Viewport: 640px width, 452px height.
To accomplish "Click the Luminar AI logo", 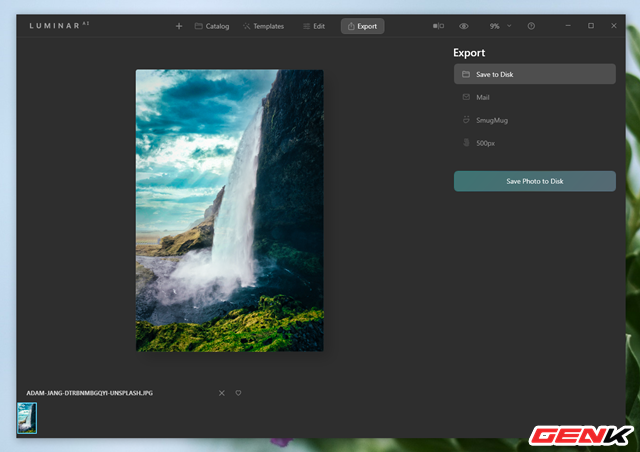I will tap(59, 25).
